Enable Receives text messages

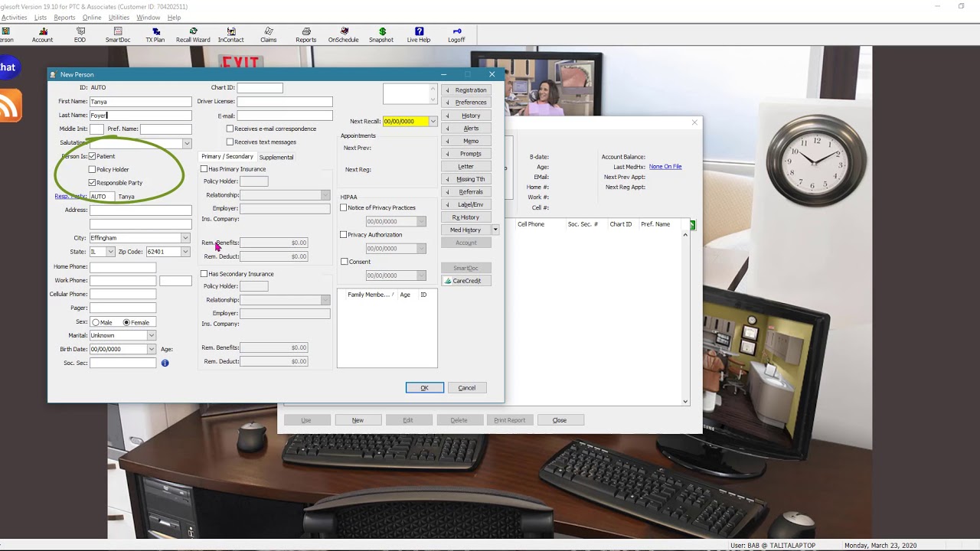tap(230, 142)
